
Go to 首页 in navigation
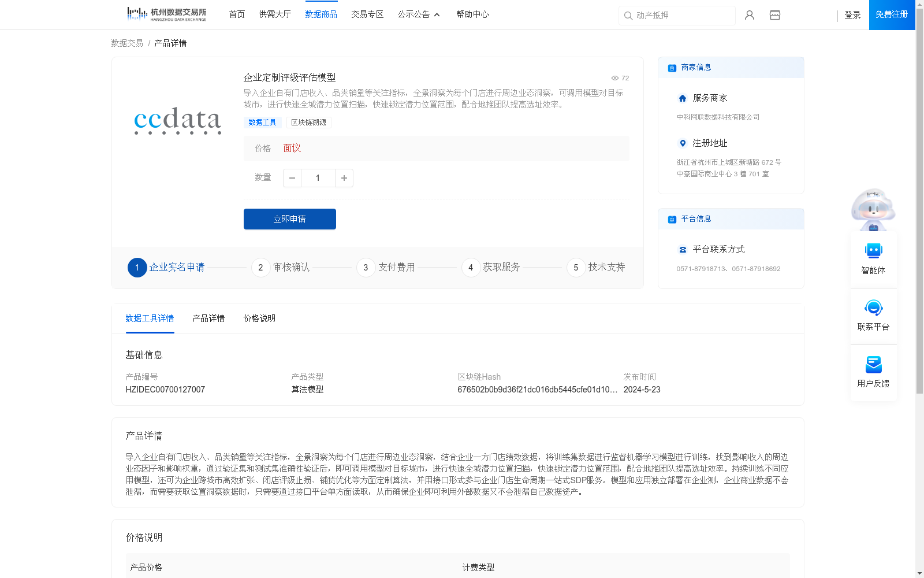[237, 14]
